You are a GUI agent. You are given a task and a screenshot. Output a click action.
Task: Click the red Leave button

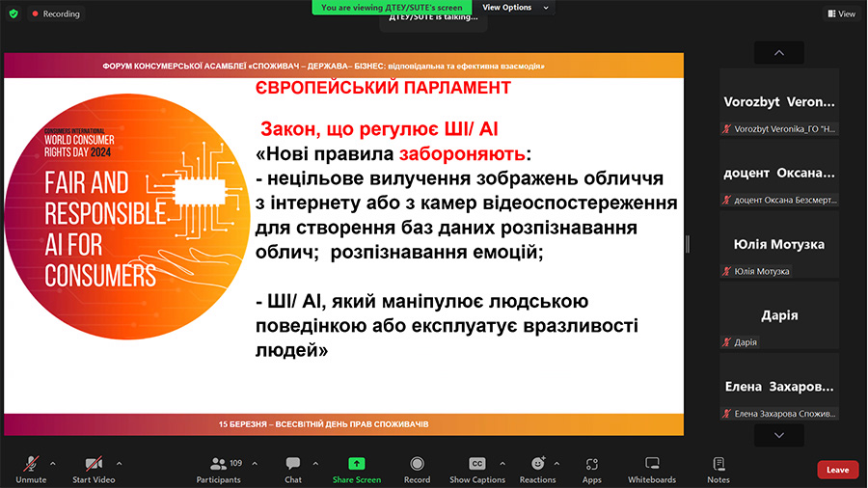point(837,470)
